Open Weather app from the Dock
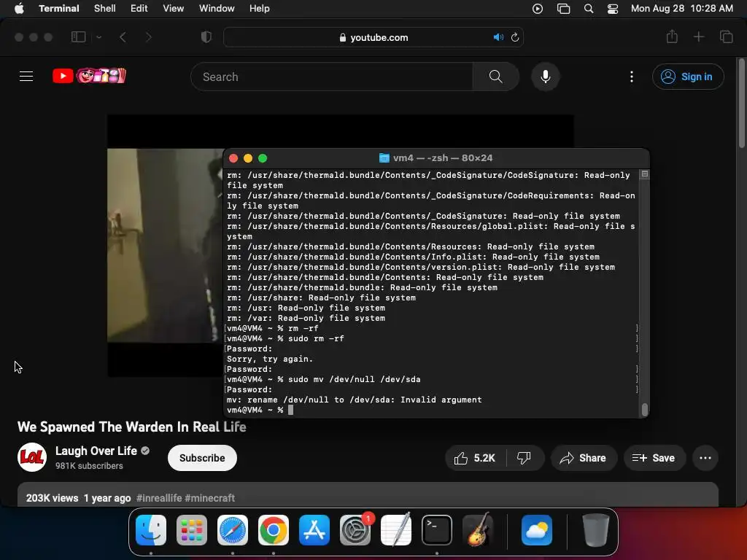The height and width of the screenshot is (560, 747). point(537,530)
